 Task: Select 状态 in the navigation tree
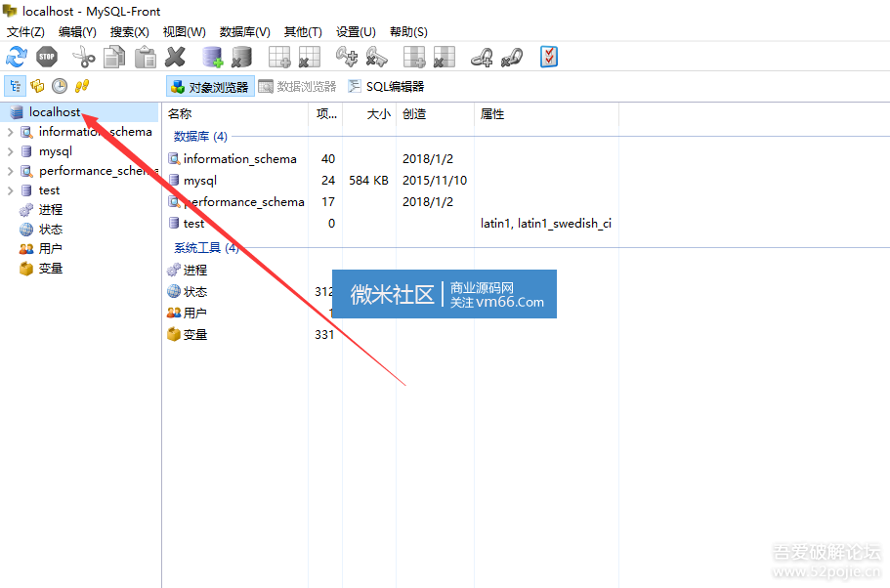pos(51,230)
